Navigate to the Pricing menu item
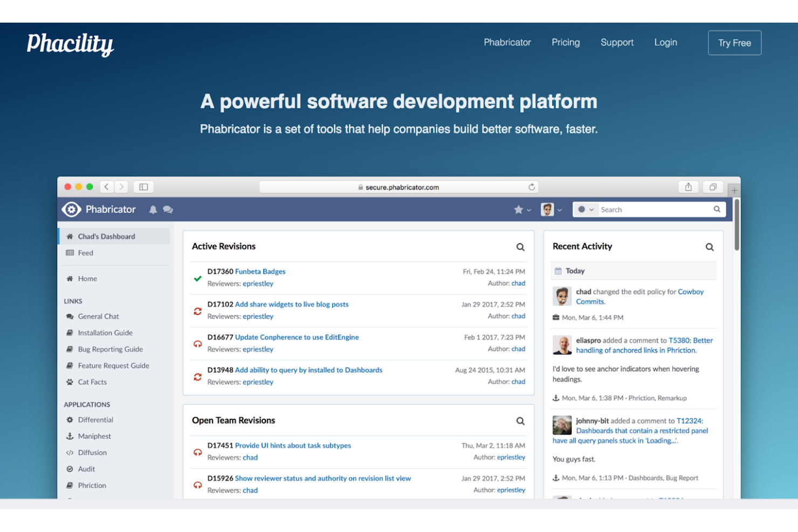The height and width of the screenshot is (532, 798). point(566,43)
